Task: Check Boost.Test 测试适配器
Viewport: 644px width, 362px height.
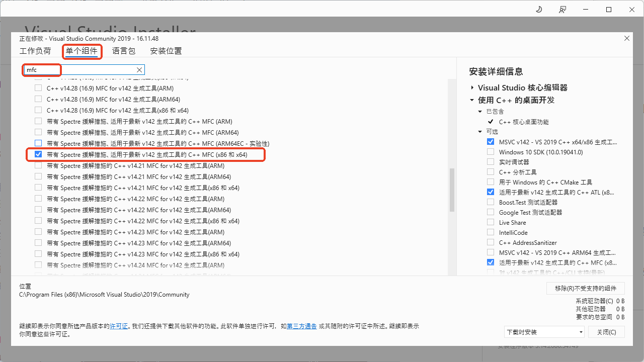Action: pyautogui.click(x=491, y=202)
